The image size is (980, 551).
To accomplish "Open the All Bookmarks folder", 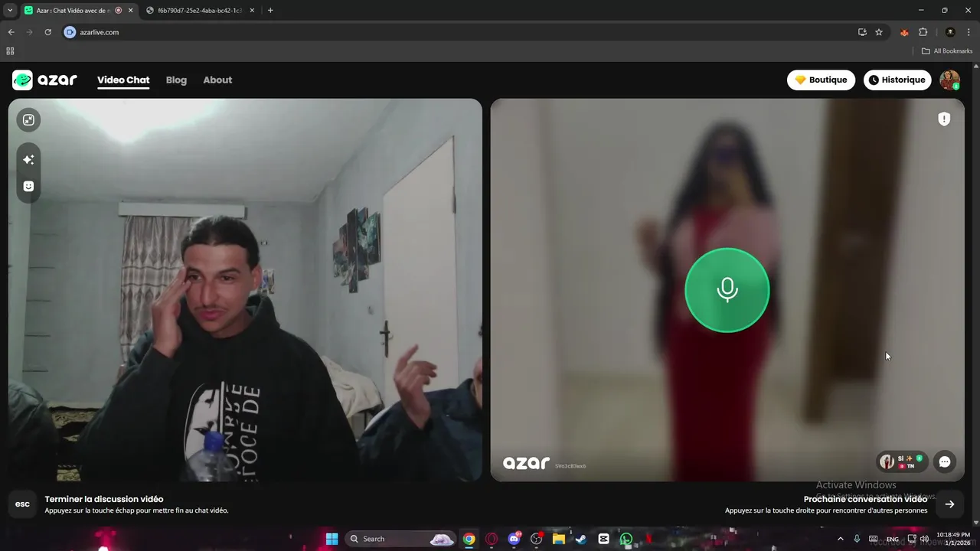I will click(x=947, y=51).
